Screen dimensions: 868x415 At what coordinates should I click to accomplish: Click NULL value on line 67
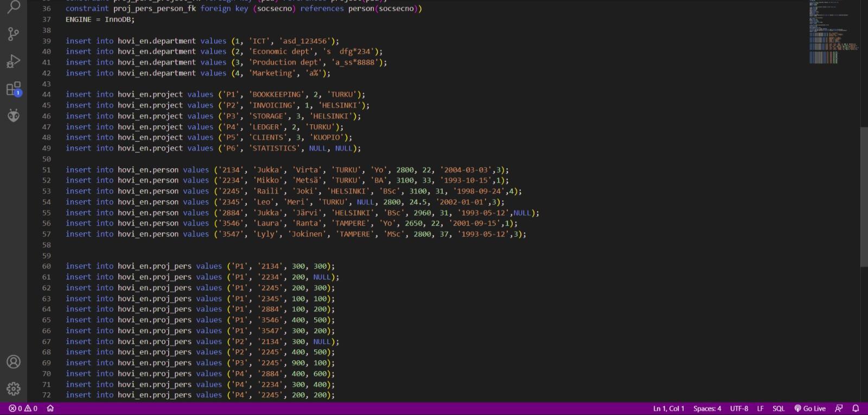click(x=322, y=341)
